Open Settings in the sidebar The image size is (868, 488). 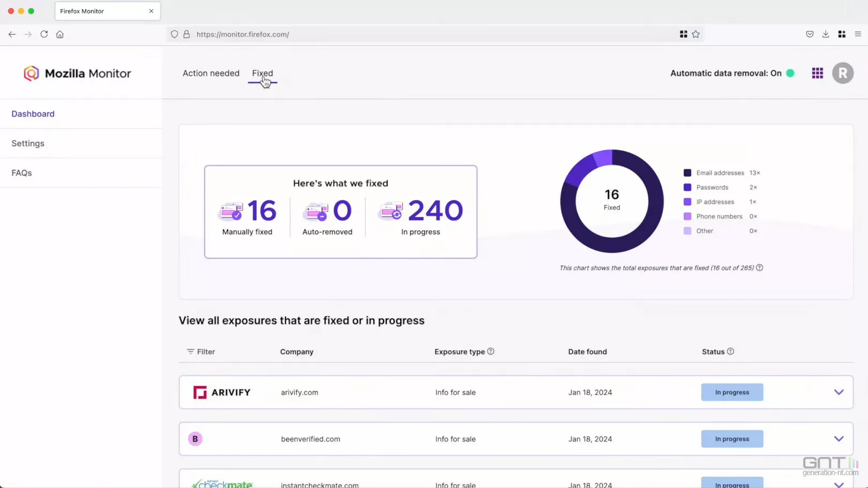(x=28, y=144)
